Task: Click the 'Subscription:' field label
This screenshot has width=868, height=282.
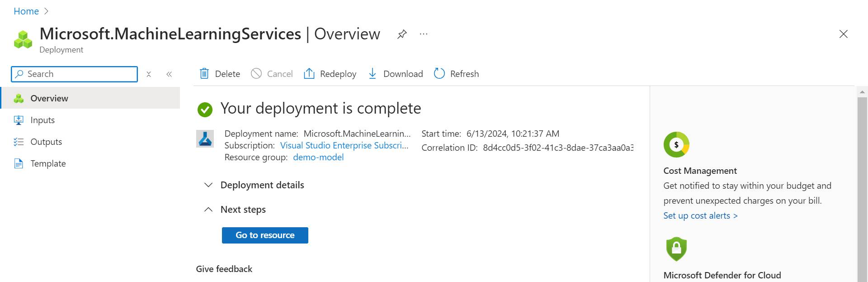Action: (250, 145)
